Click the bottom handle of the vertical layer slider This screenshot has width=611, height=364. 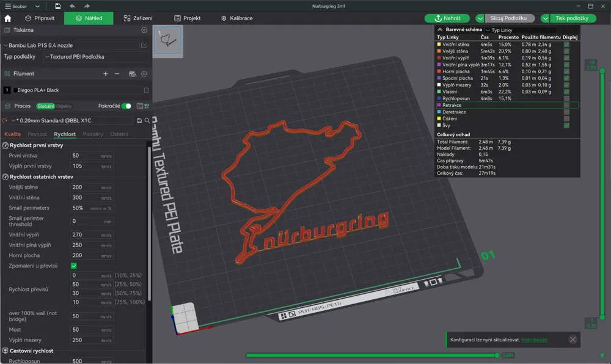click(602, 318)
